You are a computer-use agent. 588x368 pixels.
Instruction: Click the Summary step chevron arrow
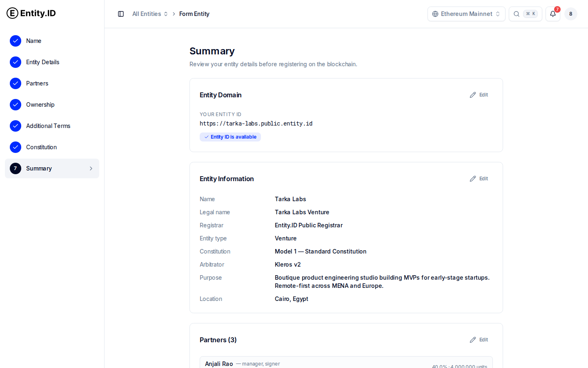coord(91,168)
